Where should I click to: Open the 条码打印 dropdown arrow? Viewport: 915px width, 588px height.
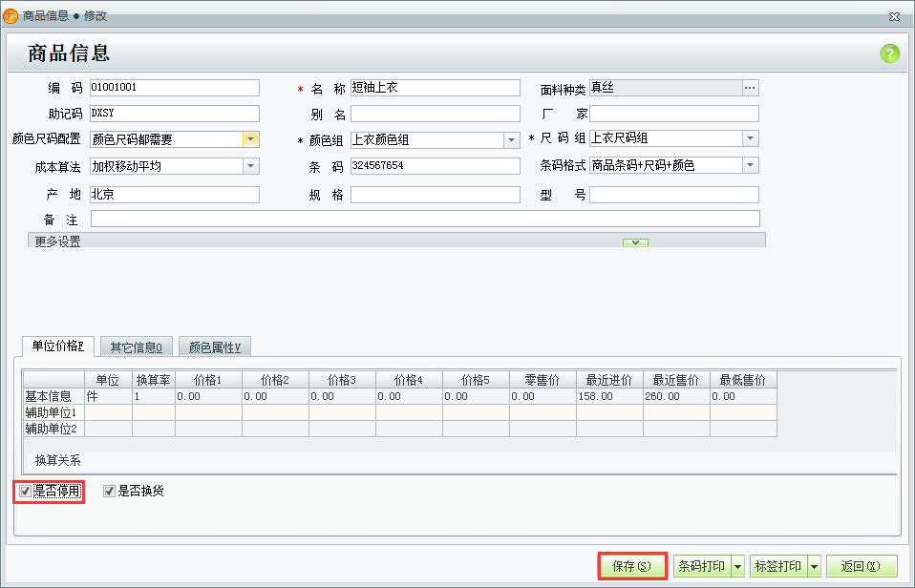click(739, 566)
